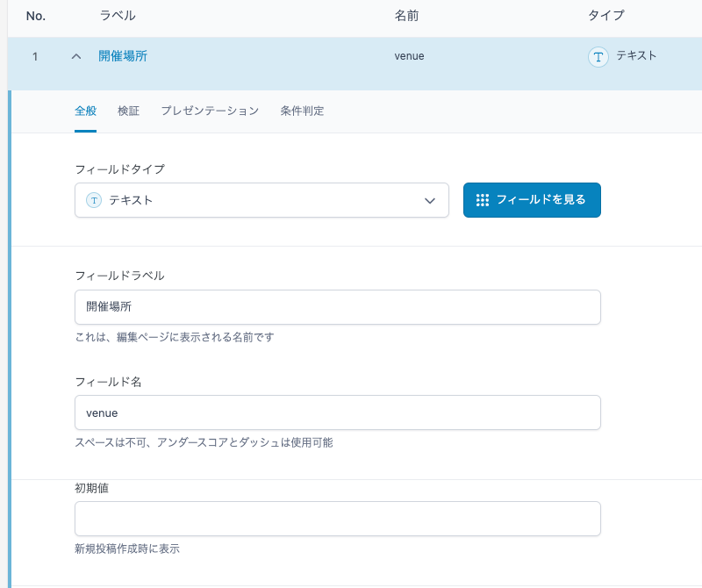Click the フィールド名 heading label
The height and width of the screenshot is (588, 702).
(x=108, y=382)
